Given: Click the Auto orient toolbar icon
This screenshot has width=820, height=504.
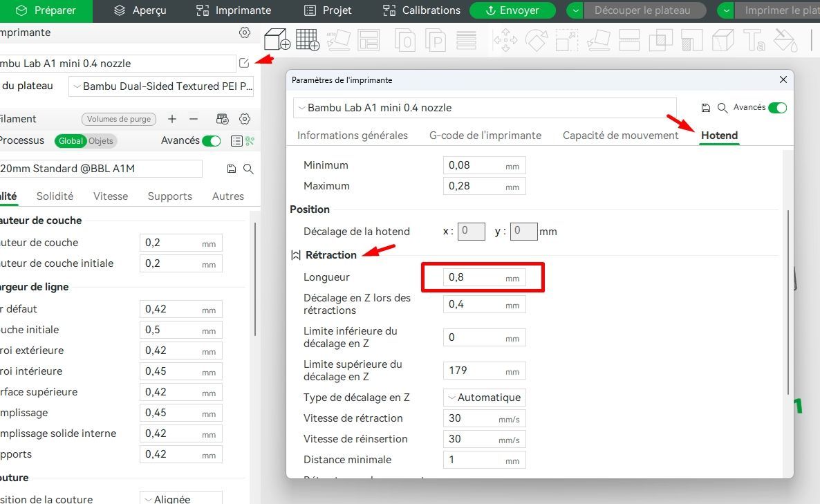Looking at the screenshot, I should click(338, 40).
